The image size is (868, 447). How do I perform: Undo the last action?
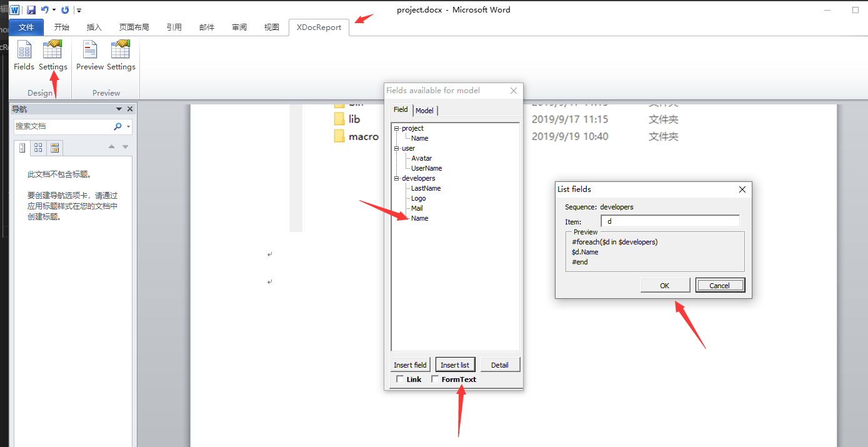44,10
